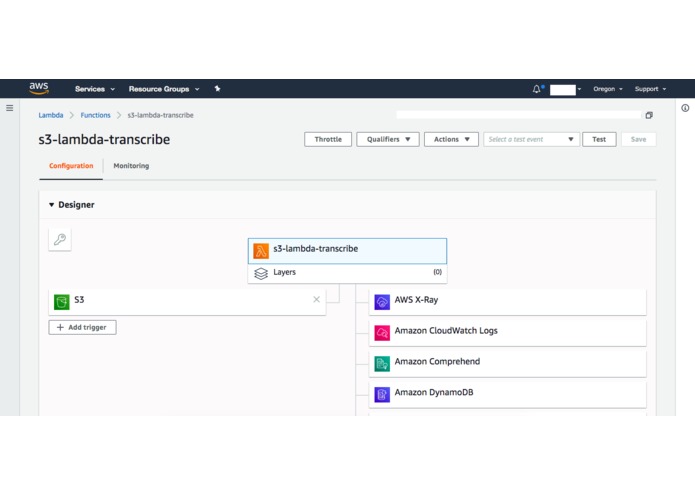Select the Layers row
This screenshot has height=494, width=695.
[347, 273]
